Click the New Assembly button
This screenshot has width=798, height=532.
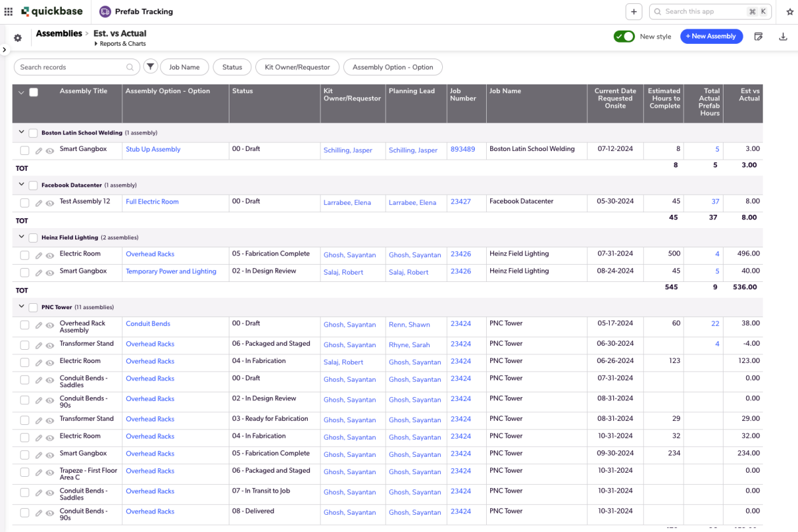[712, 37]
